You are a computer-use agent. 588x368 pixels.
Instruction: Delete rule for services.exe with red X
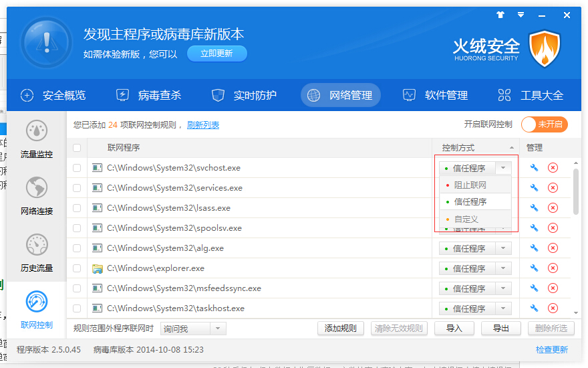[553, 188]
